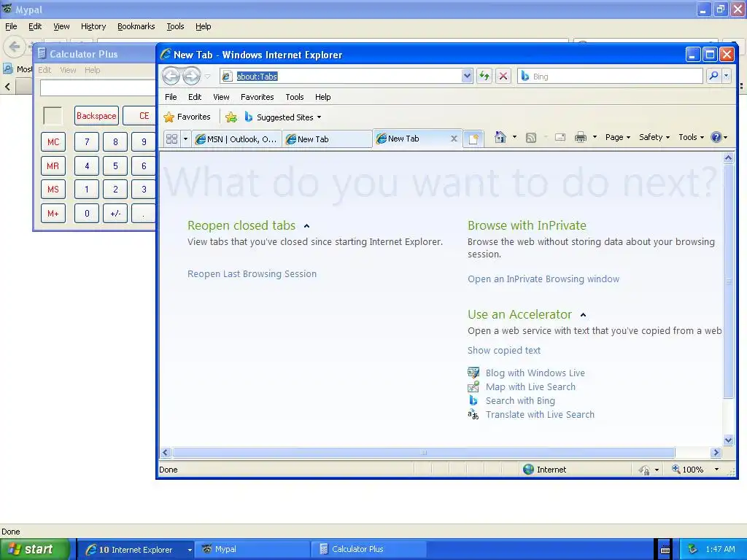The height and width of the screenshot is (560, 747).
Task: Open the Start menu
Action: 35,549
